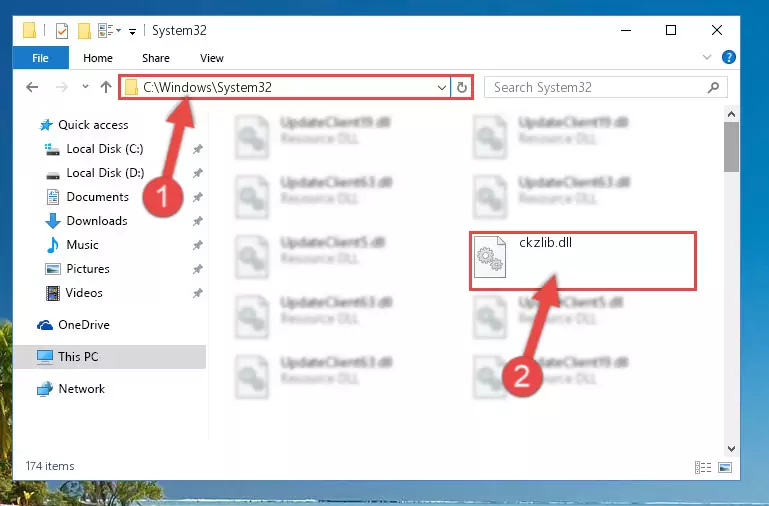
Task: Click the pin icon next to Downloads
Action: click(197, 221)
